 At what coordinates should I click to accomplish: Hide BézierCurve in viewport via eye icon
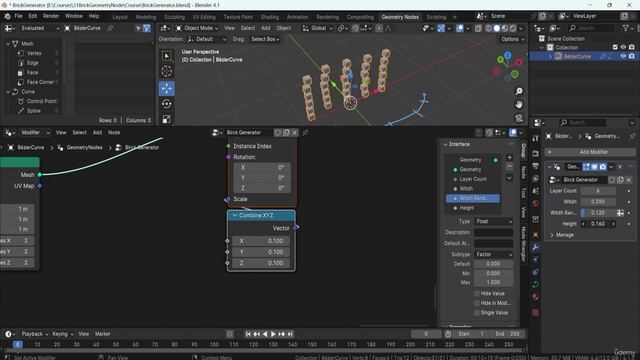(x=623, y=56)
